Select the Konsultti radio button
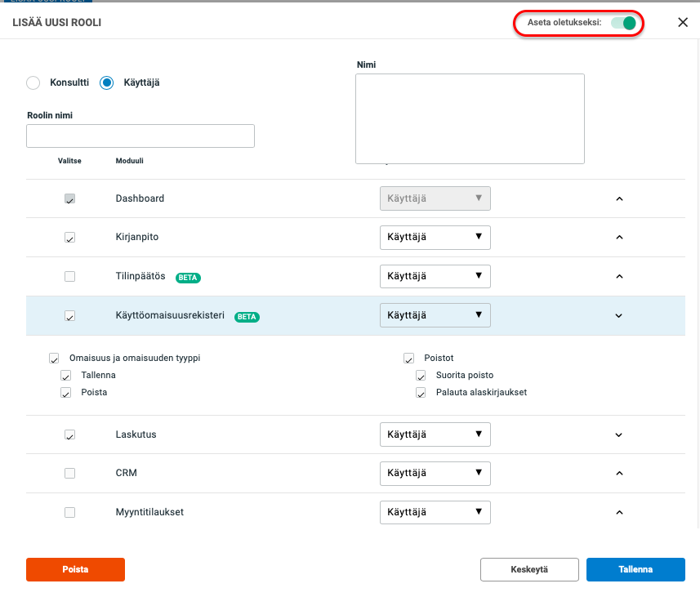 [33, 82]
